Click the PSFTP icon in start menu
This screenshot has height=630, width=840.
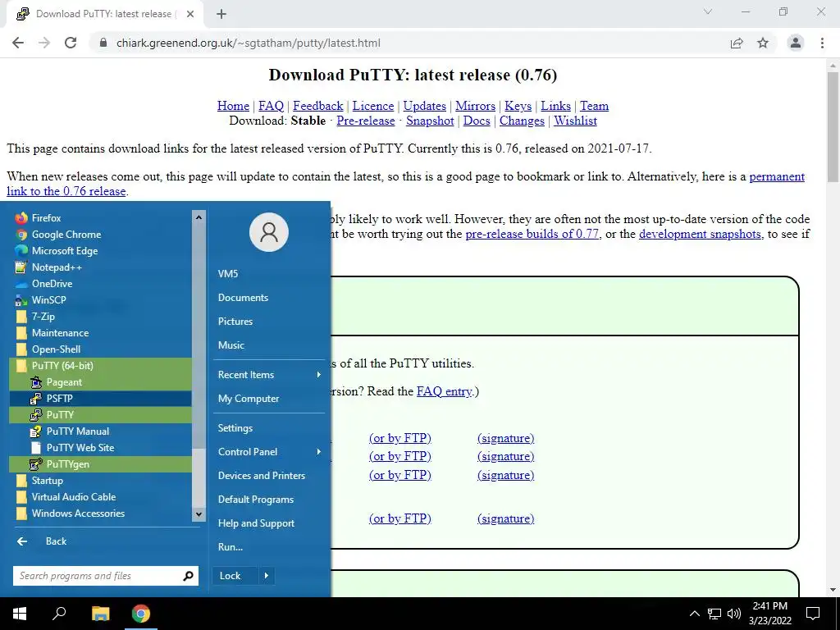click(36, 399)
